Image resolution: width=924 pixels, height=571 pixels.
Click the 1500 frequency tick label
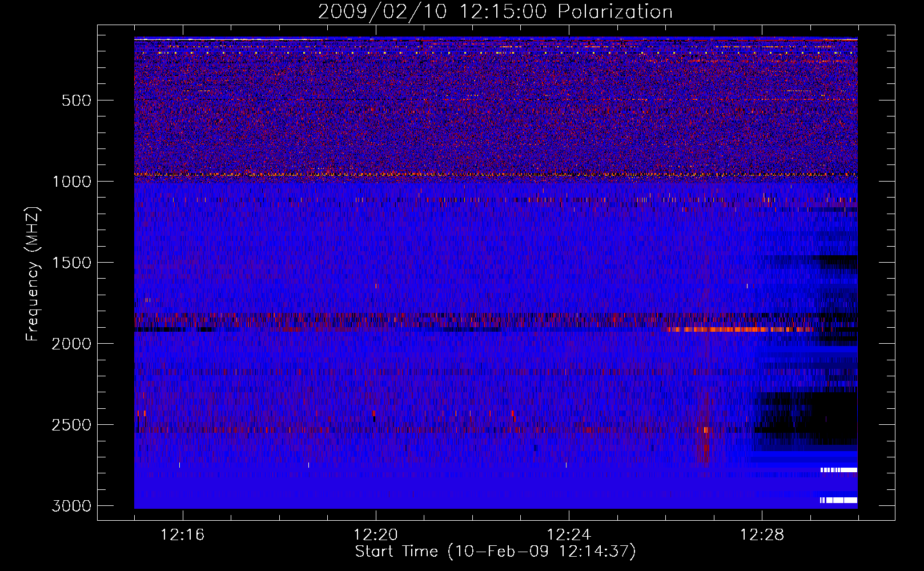[x=72, y=263]
